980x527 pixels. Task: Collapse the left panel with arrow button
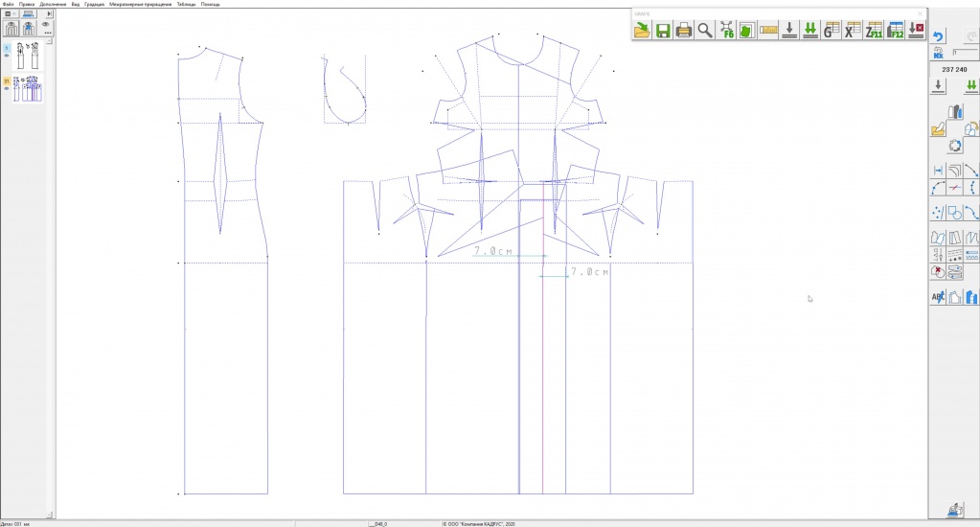(x=49, y=14)
